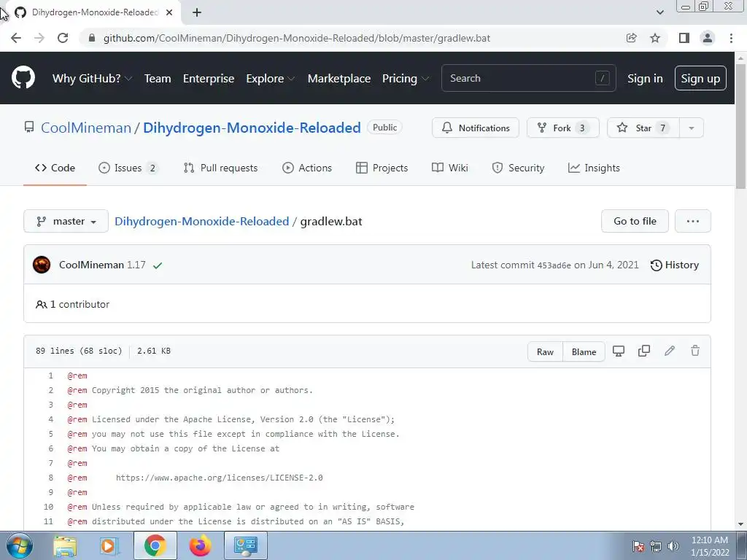The width and height of the screenshot is (747, 560).
Task: Click Go to file button
Action: tap(635, 221)
